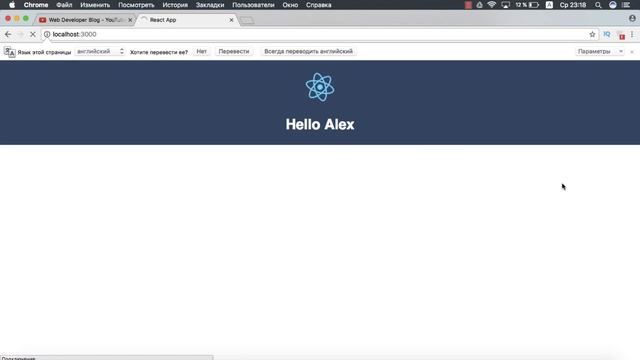Open the Chrome three-dot menu
The image size is (640, 360).
(x=632, y=34)
